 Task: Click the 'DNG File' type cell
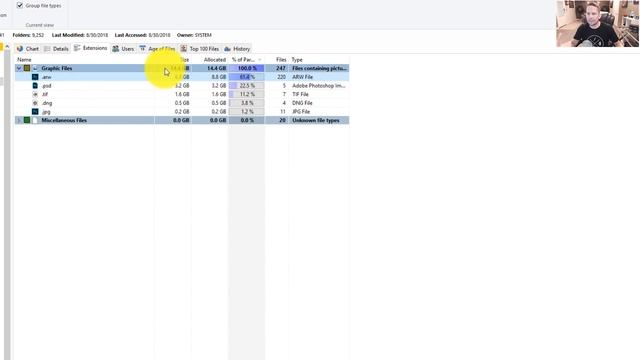pos(302,103)
